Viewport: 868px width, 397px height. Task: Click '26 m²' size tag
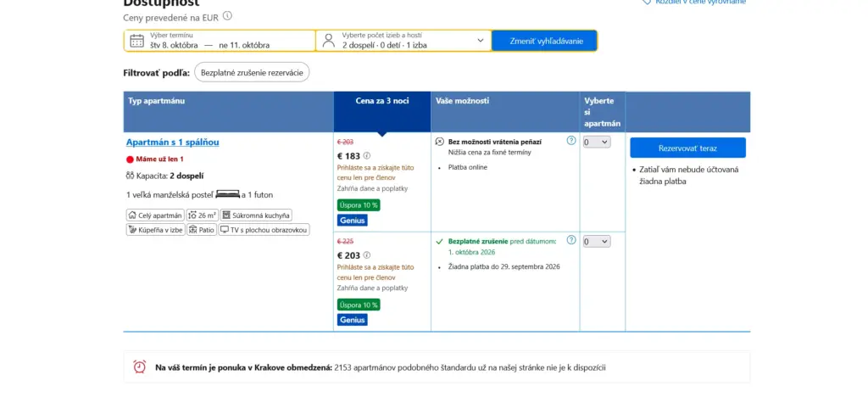pos(202,215)
